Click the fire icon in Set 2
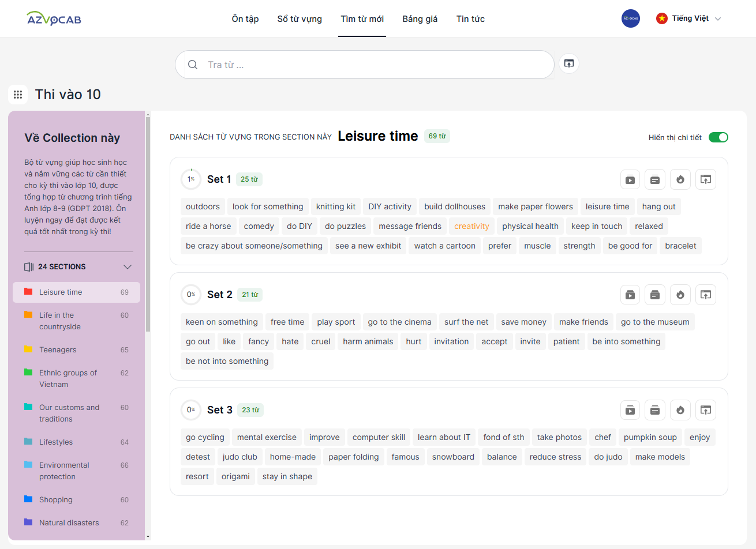Viewport: 756px width, 549px height. [x=680, y=295]
